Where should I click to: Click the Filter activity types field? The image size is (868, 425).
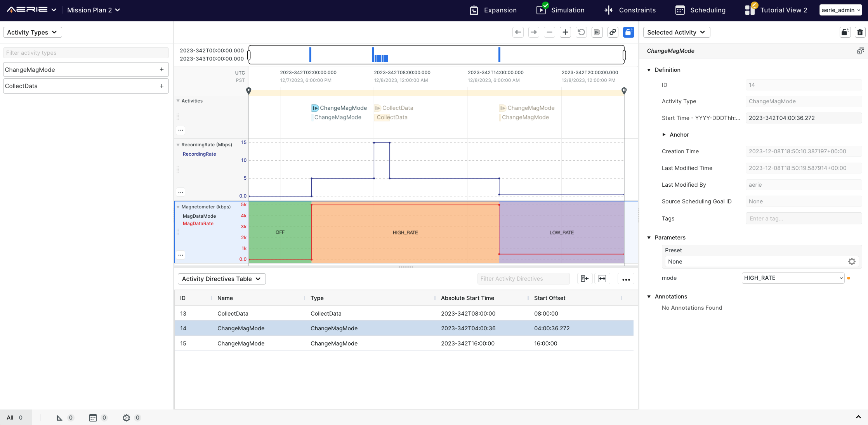tap(86, 53)
